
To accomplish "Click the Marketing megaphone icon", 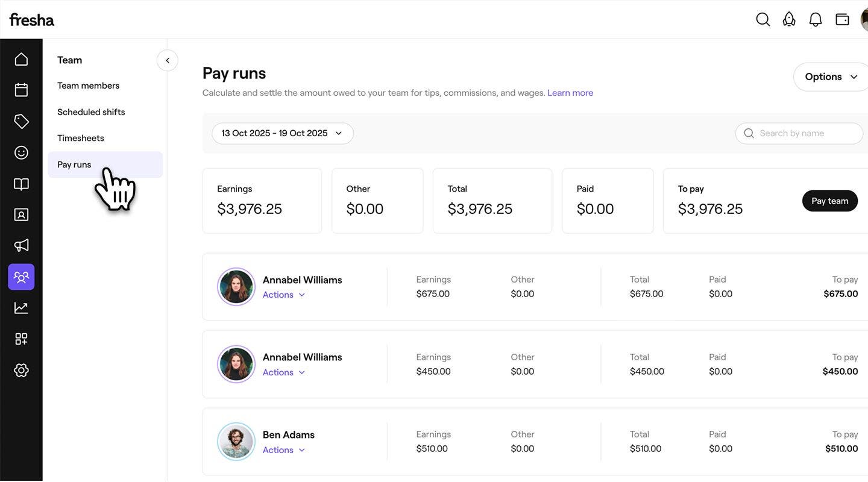I will (x=21, y=245).
